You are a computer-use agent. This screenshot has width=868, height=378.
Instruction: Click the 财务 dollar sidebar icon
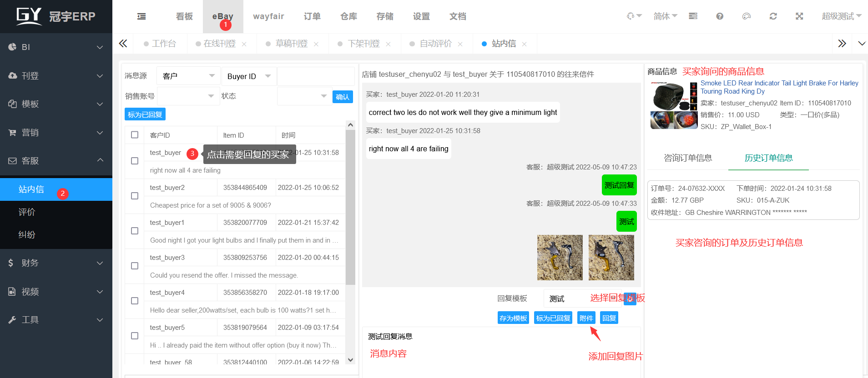pos(11,263)
